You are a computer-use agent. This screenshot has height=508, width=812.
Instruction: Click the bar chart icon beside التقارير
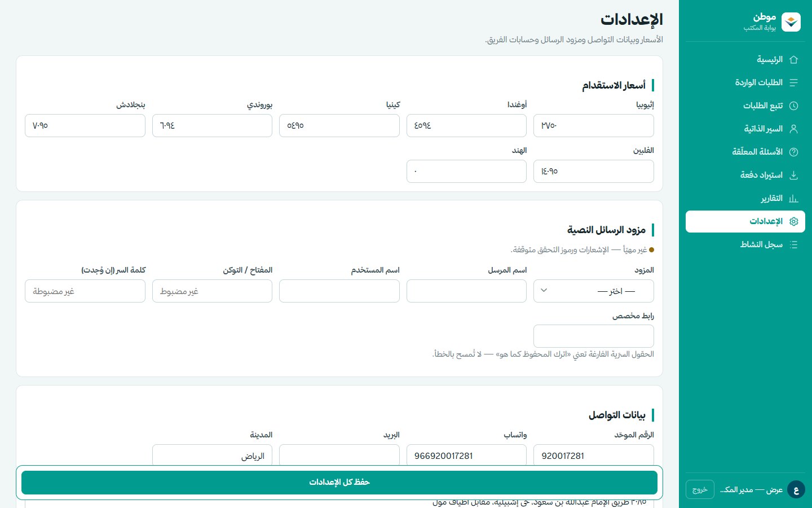point(793,198)
